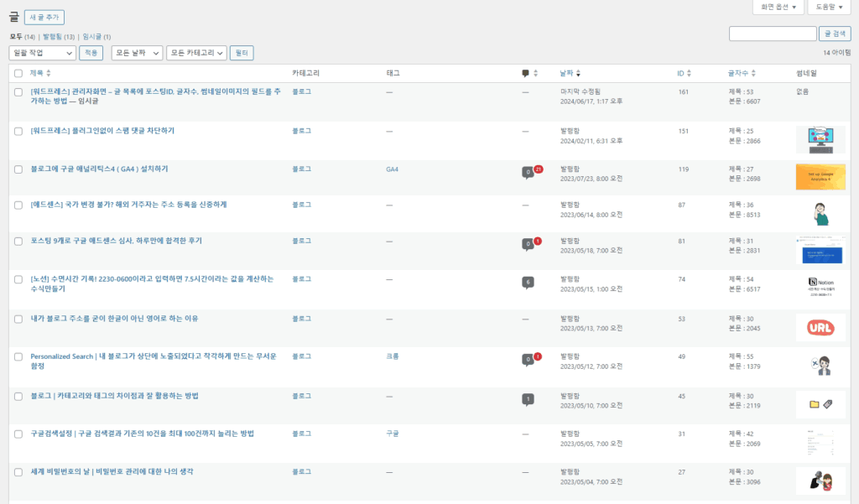Sort posts by the comments column icon
859x504 pixels.
pos(525,74)
